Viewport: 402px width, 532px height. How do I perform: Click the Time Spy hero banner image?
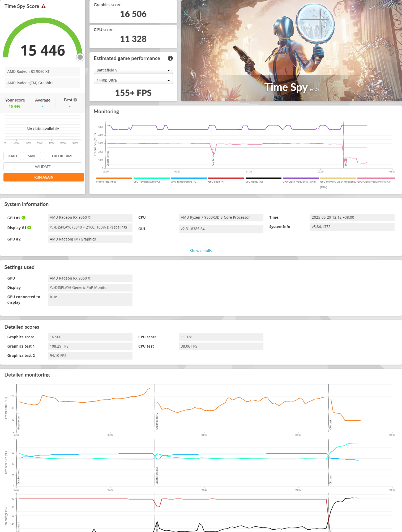point(292,50)
